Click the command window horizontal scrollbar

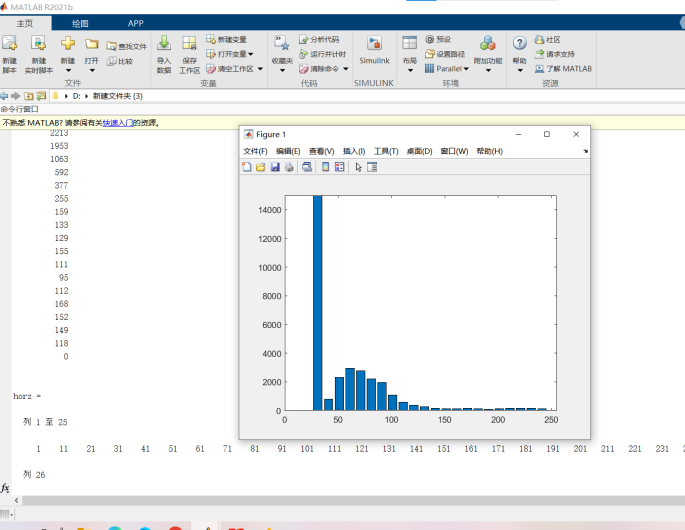pos(353,500)
